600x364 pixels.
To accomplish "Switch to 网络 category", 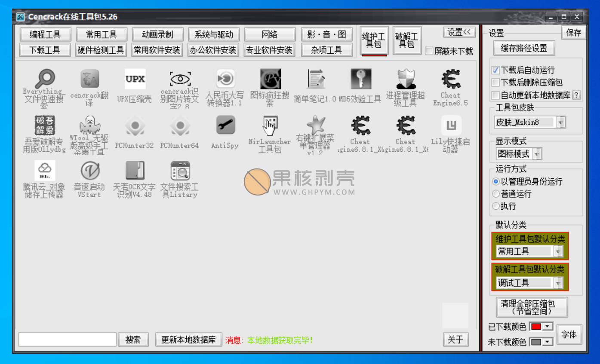I will tap(270, 34).
